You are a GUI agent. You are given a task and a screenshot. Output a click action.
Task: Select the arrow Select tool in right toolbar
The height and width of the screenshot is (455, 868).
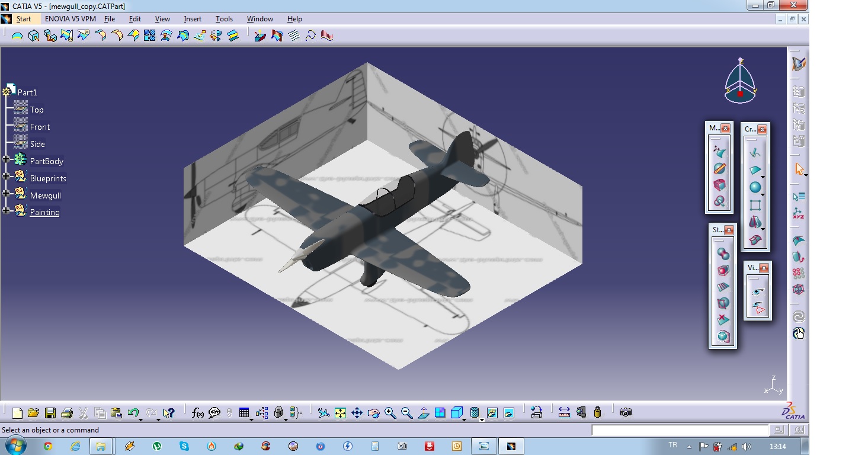click(x=799, y=169)
